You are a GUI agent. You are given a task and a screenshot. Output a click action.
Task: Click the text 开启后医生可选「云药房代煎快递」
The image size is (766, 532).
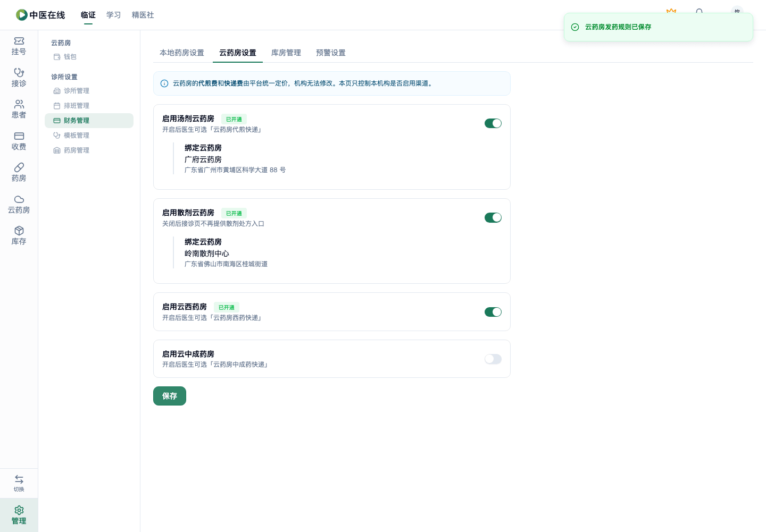click(x=213, y=130)
